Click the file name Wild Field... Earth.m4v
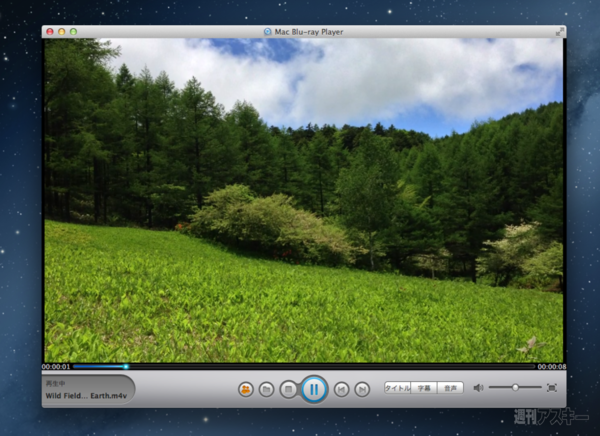 point(86,395)
